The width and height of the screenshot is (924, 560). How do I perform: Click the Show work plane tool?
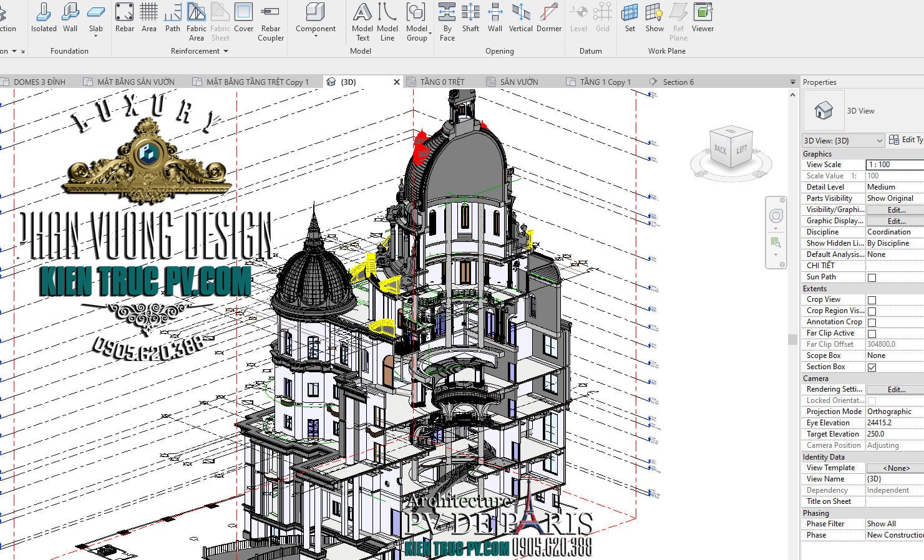tap(654, 18)
